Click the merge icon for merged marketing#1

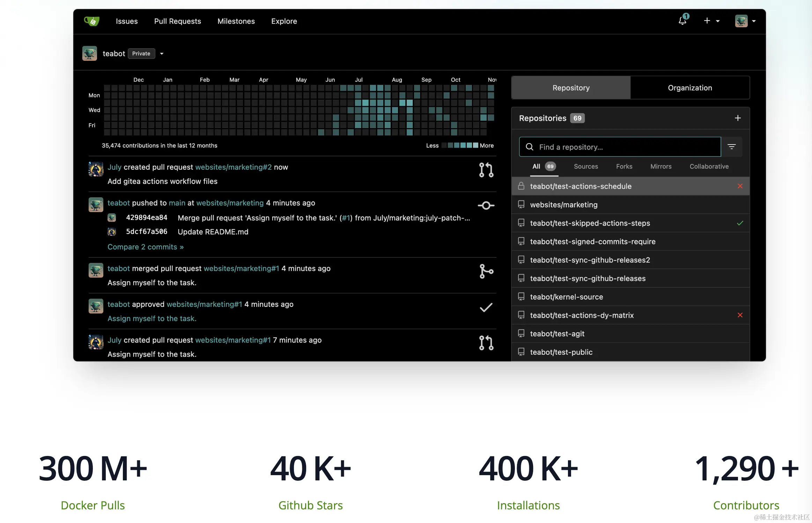pos(486,271)
